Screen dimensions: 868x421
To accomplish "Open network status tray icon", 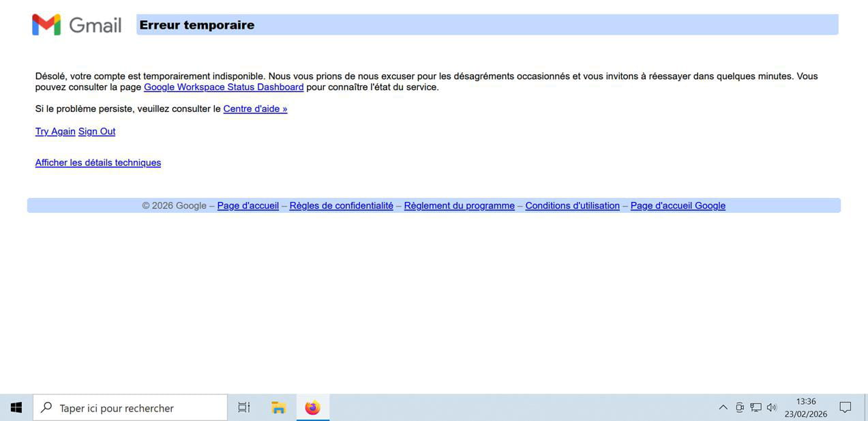I will [x=755, y=407].
